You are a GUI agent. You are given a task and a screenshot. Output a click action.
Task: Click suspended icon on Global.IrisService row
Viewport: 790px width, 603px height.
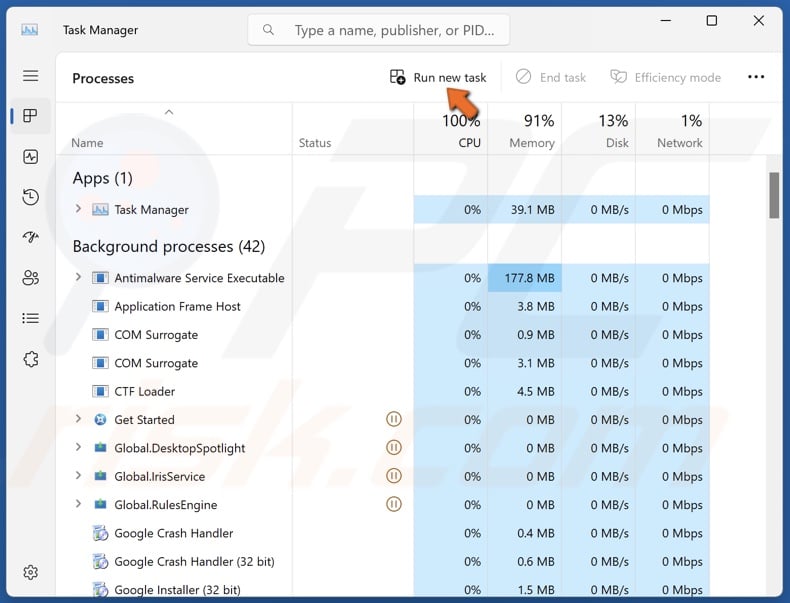tap(393, 476)
